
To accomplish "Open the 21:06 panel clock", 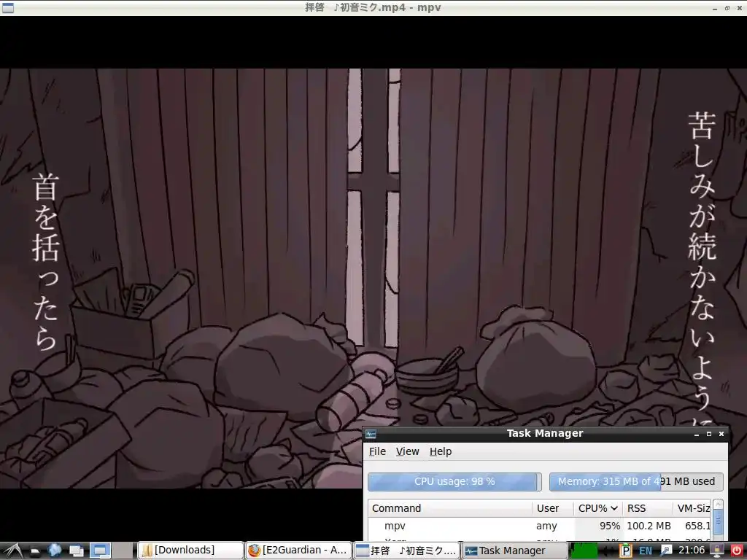I will tap(692, 551).
